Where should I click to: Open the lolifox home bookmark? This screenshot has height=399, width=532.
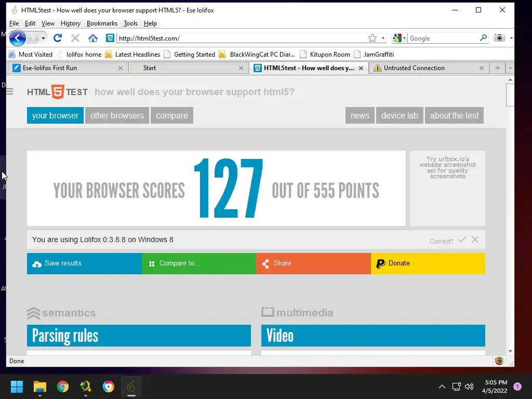click(x=79, y=54)
